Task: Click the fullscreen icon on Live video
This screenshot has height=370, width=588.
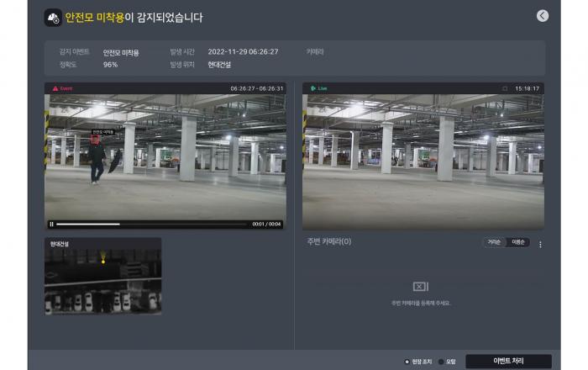Action: coord(504,88)
